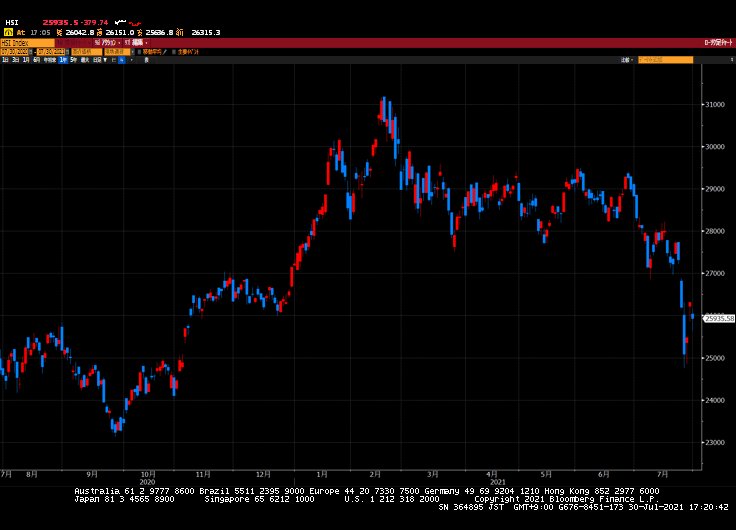Select the 3D period tab
The width and height of the screenshot is (736, 530).
coord(15,60)
